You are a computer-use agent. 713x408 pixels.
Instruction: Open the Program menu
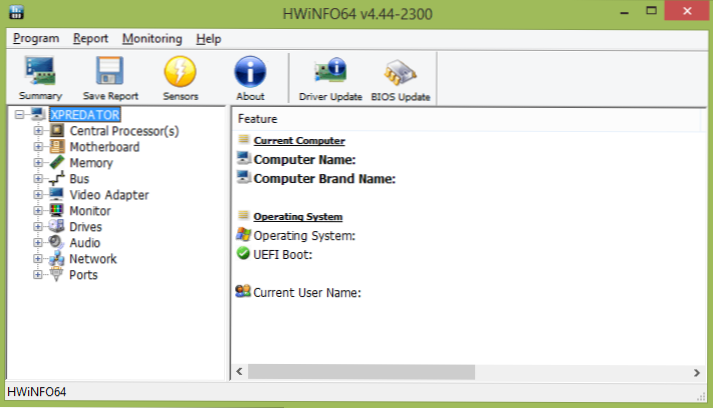(36, 39)
